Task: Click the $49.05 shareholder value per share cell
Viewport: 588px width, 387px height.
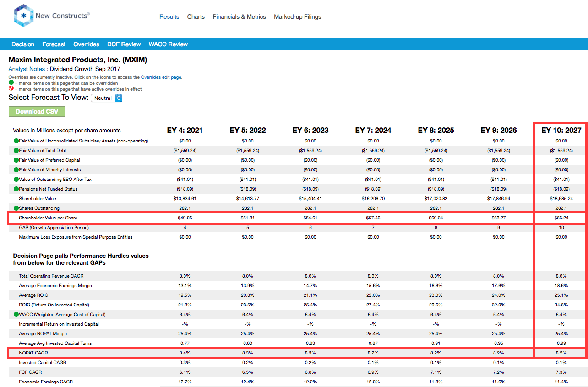Action: coord(185,218)
